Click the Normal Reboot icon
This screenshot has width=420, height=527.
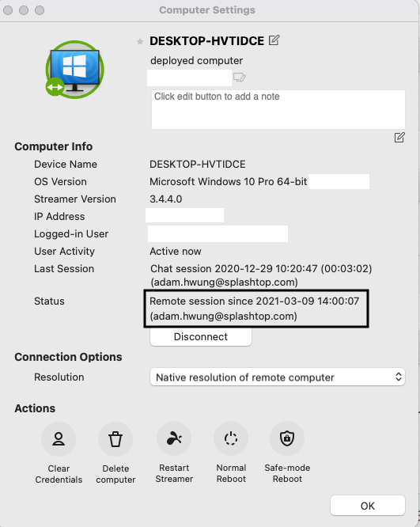pyautogui.click(x=231, y=438)
